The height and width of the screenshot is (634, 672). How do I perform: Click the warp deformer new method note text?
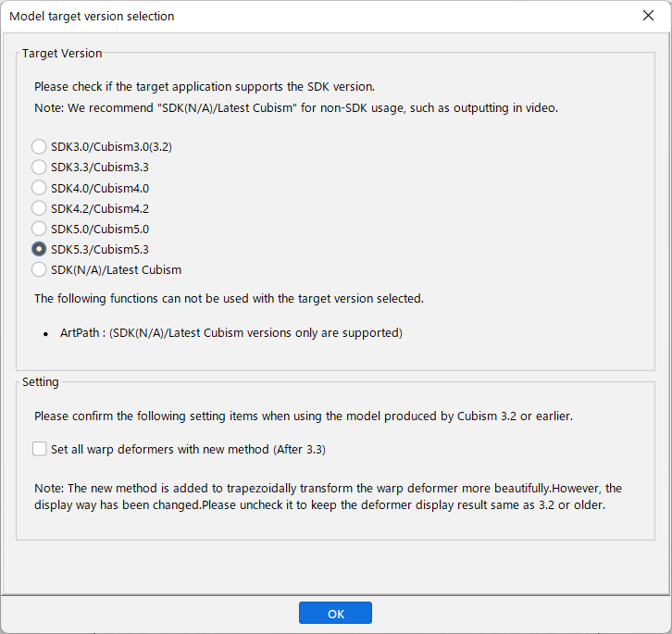tap(328, 497)
